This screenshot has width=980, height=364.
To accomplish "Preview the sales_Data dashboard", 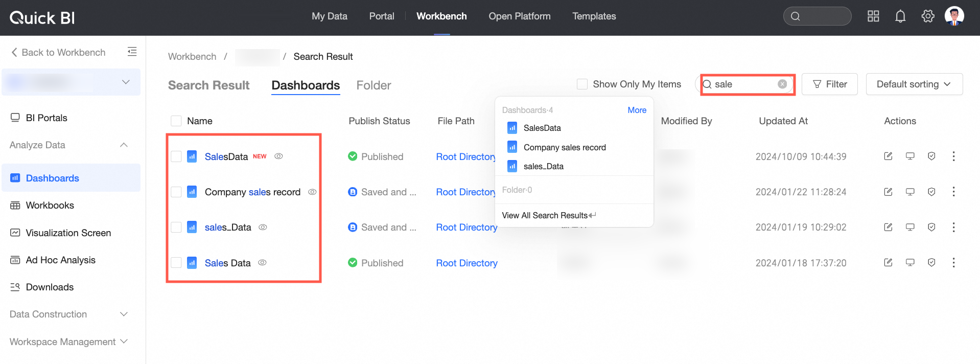I will click(x=910, y=227).
